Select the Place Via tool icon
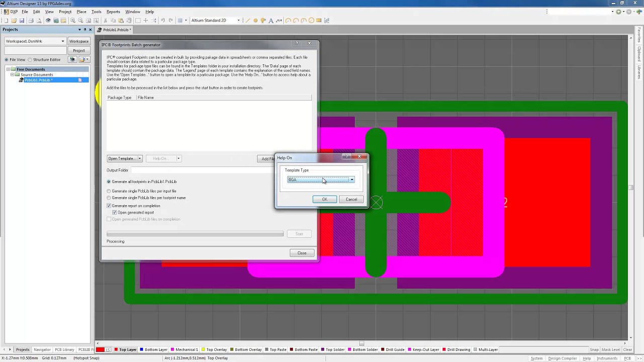 tap(263, 21)
